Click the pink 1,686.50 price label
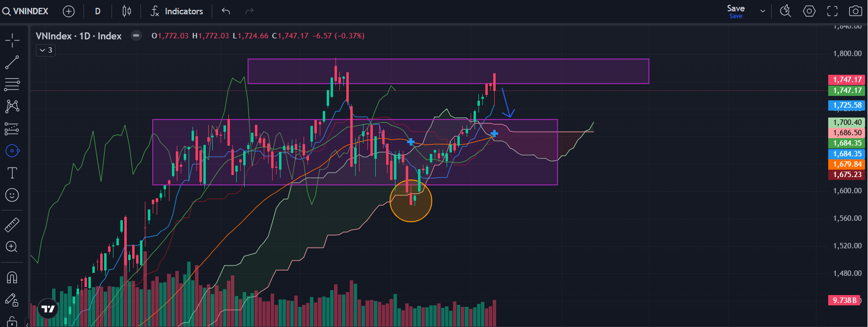 click(847, 133)
